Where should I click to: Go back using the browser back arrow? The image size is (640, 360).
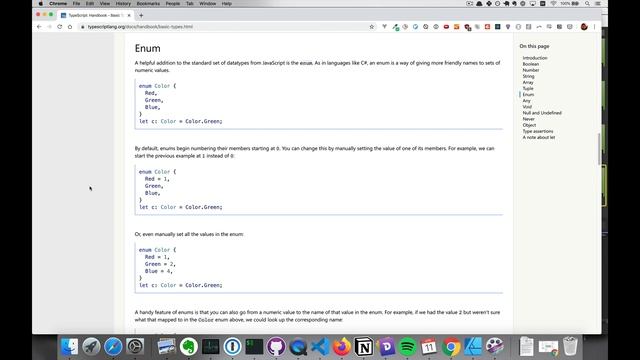[x=39, y=27]
